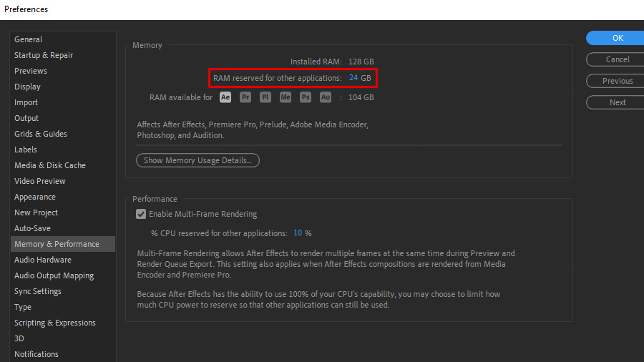The height and width of the screenshot is (362, 644).
Task: Open Show Memory Usage Details
Action: (197, 160)
